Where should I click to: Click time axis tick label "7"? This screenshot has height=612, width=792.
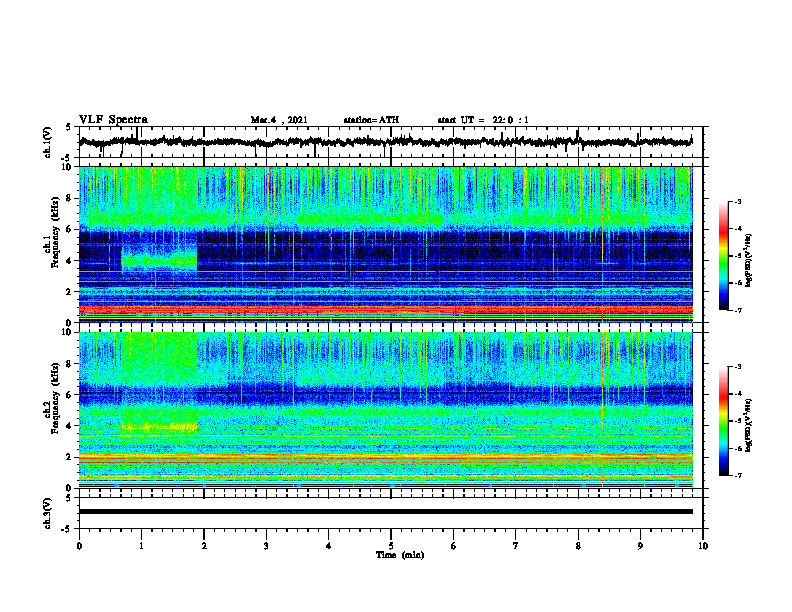tap(516, 546)
